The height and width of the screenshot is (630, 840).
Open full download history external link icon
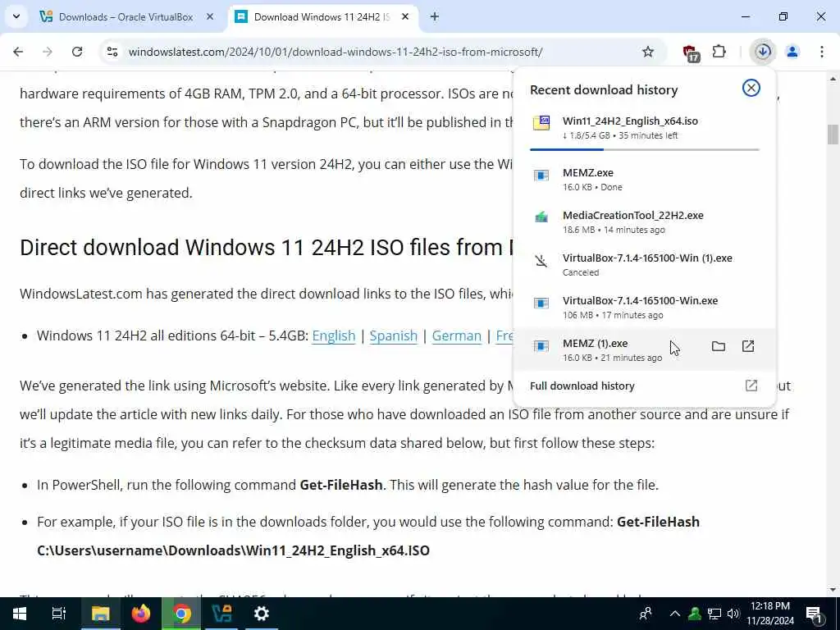click(751, 386)
